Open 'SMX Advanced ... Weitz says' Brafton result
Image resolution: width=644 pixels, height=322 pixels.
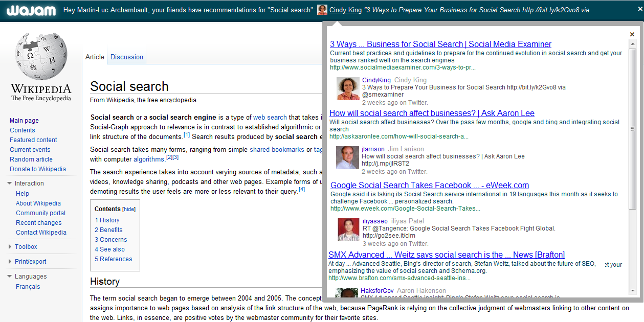point(447,255)
